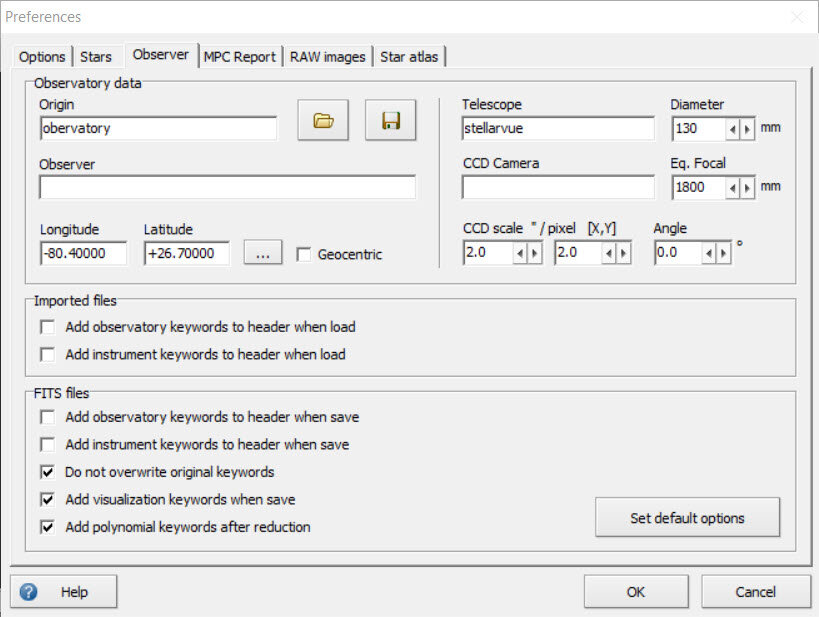
Task: Switch to the Options tab
Action: 42,56
